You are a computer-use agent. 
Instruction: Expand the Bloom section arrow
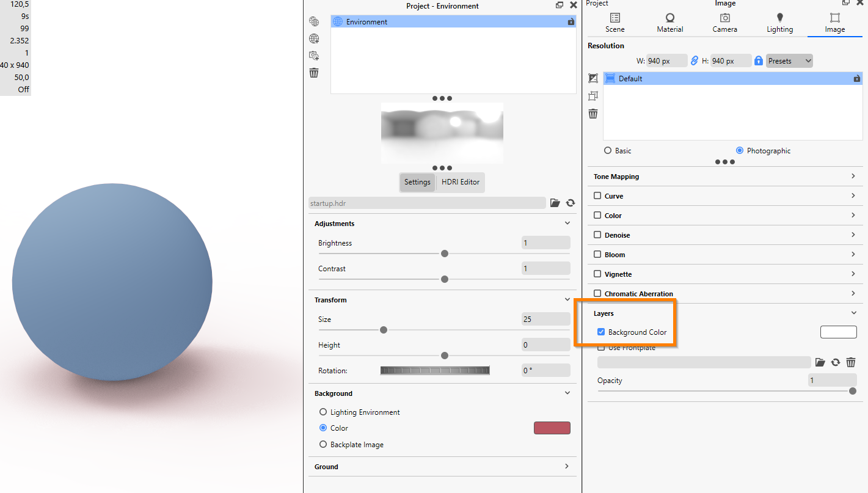[x=853, y=255]
